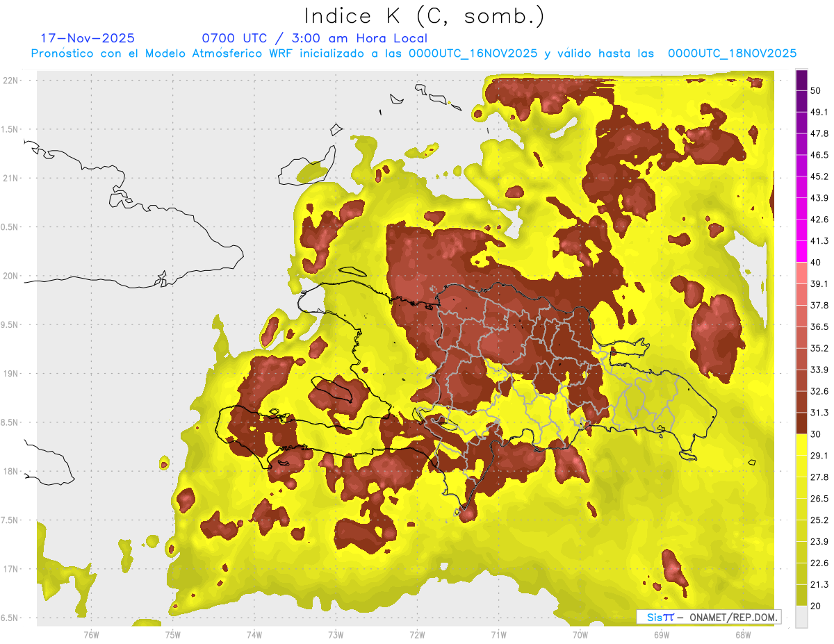Click the colorbar value '46.5'
834x644 pixels.
[819, 155]
